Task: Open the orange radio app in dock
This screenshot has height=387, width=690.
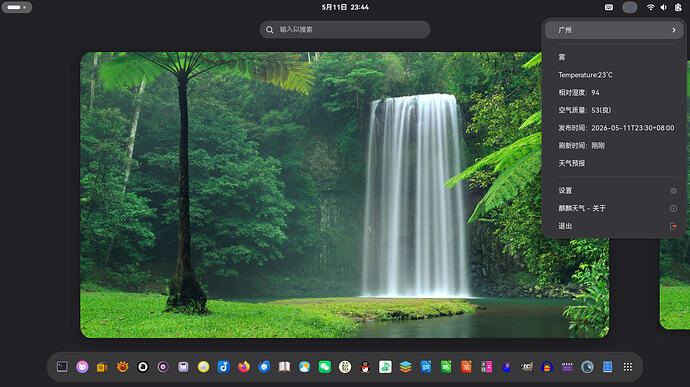Action: tap(102, 367)
